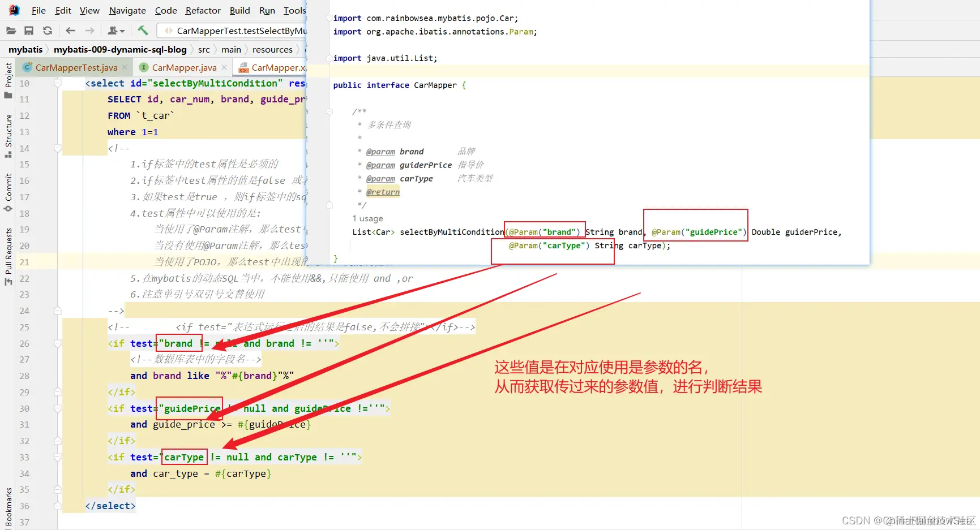Click line number 21 in the gutter
The height and width of the screenshot is (530, 980).
click(x=24, y=262)
